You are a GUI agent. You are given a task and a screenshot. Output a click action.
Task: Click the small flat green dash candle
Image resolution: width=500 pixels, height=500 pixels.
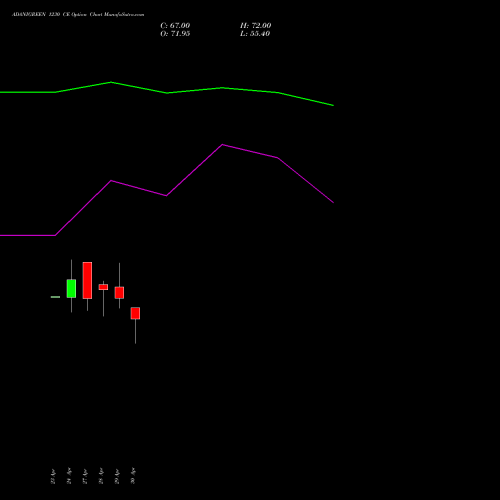tap(55, 297)
